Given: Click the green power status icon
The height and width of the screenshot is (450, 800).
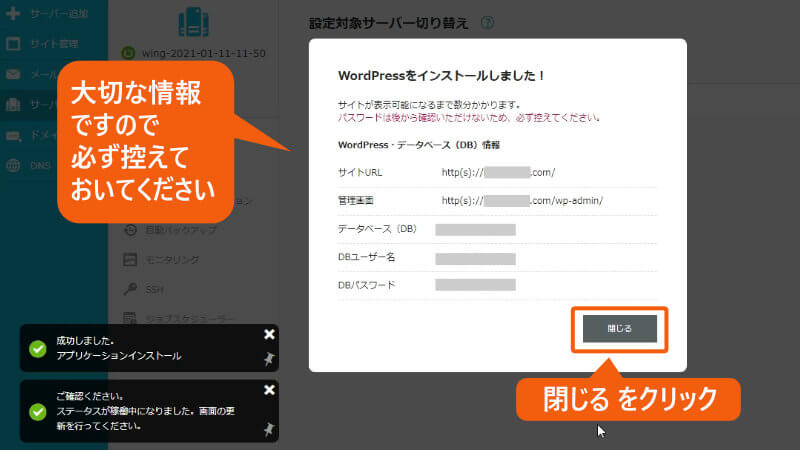Looking at the screenshot, I should 128,53.
